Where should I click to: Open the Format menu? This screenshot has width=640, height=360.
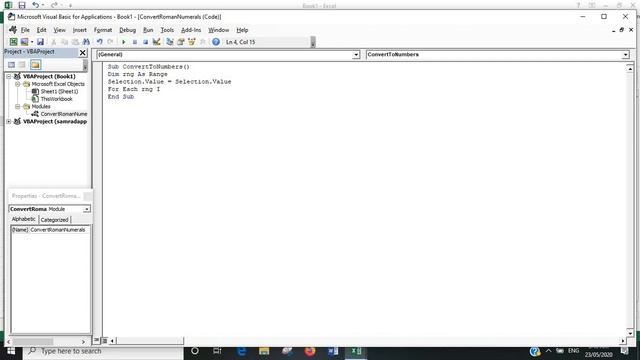pos(103,30)
